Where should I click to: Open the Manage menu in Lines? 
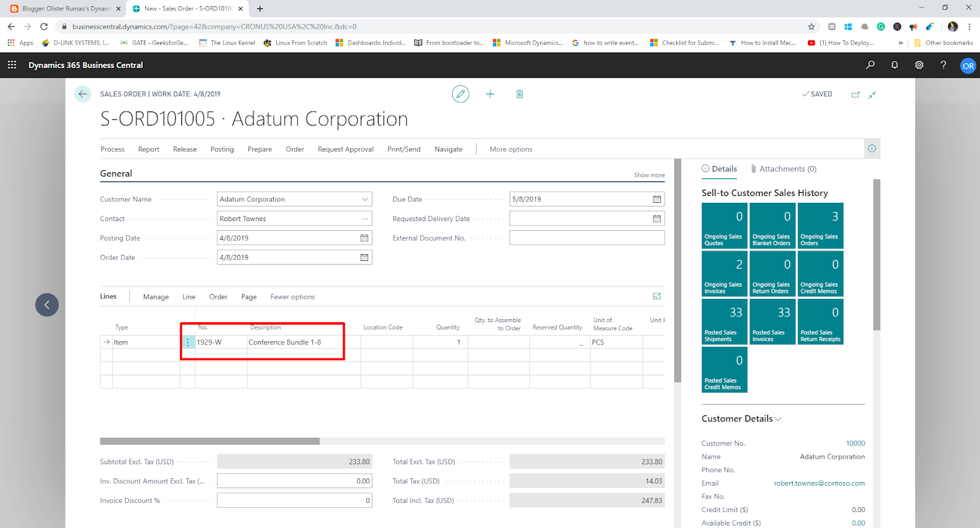pyautogui.click(x=156, y=297)
